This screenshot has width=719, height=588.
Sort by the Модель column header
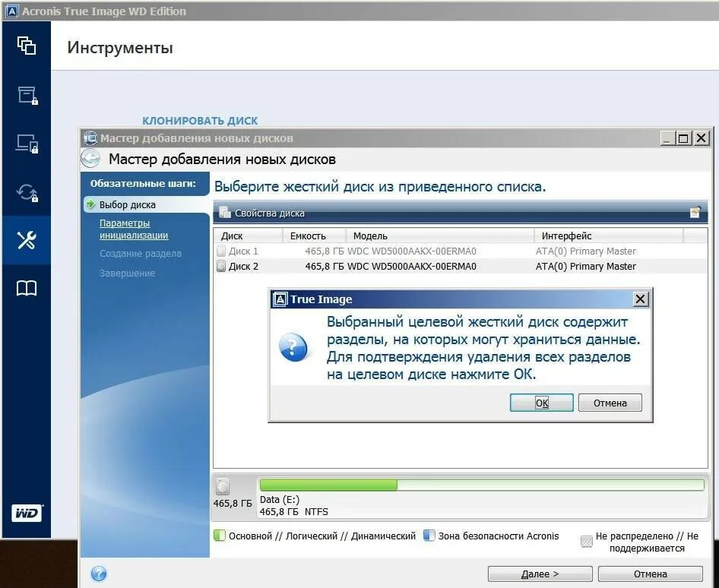440,236
